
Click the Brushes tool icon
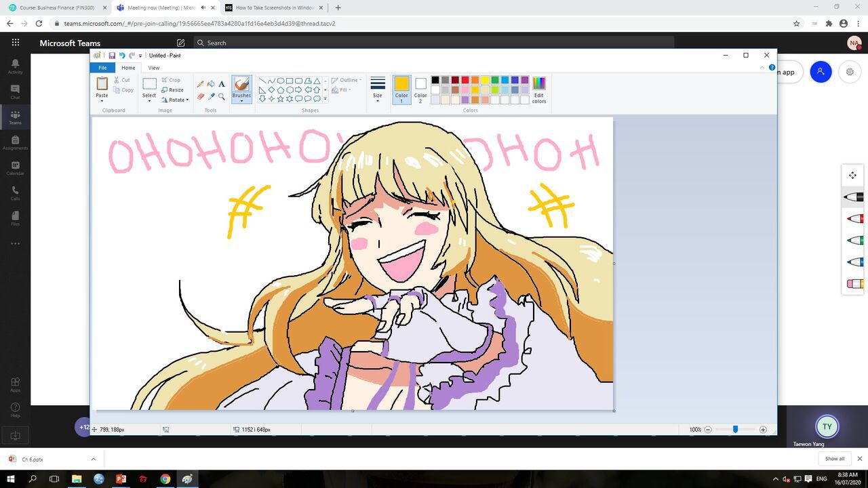click(241, 83)
